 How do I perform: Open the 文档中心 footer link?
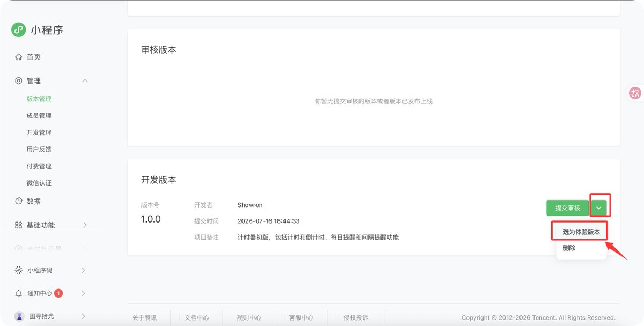click(x=196, y=317)
